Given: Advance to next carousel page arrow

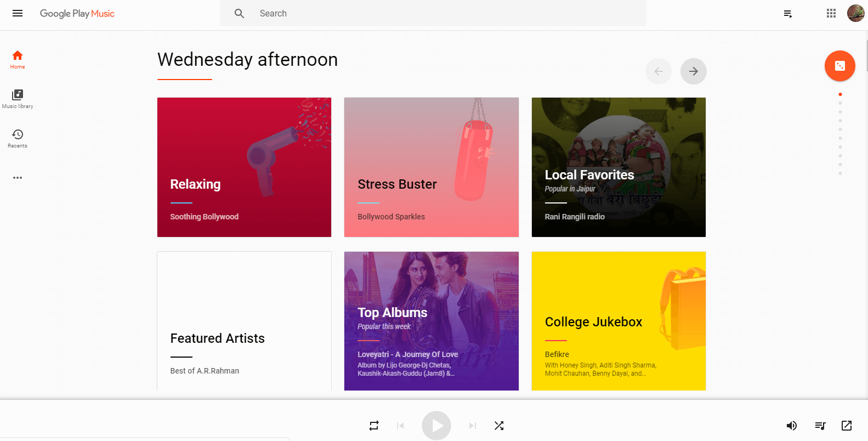Looking at the screenshot, I should 694,71.
